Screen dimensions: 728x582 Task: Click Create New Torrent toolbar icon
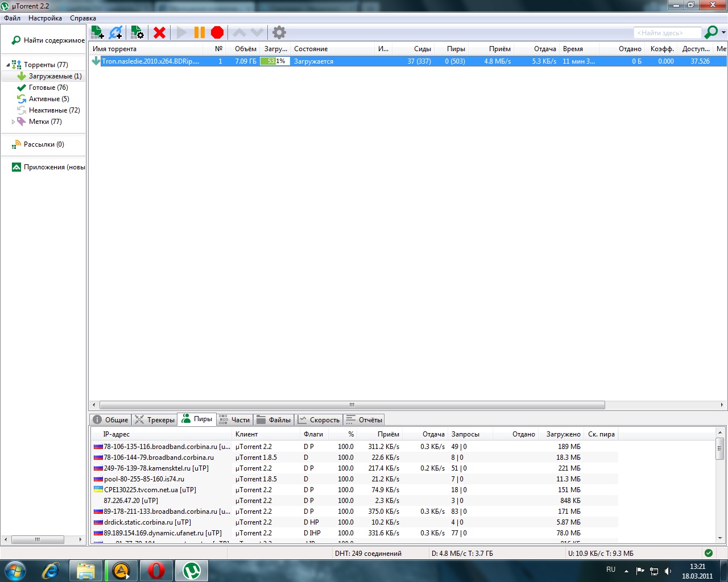click(x=137, y=32)
